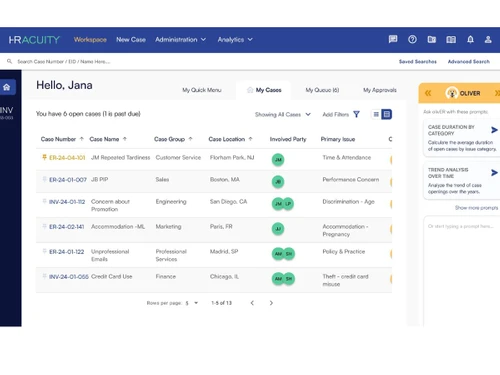Open the Showing All Cases dropdown
The height and width of the screenshot is (375, 500).
[x=283, y=114]
